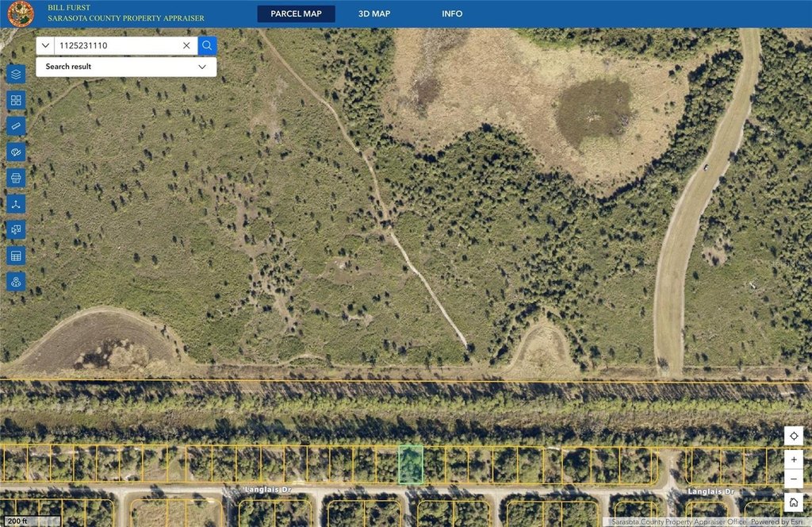Expand the Search result panel
The height and width of the screenshot is (527, 812).
coord(126,67)
